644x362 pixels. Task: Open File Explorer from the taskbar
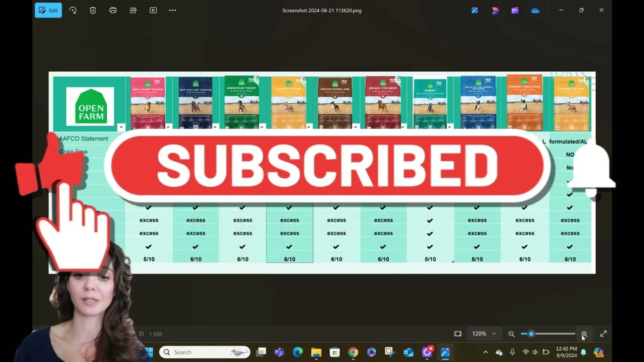[316, 352]
